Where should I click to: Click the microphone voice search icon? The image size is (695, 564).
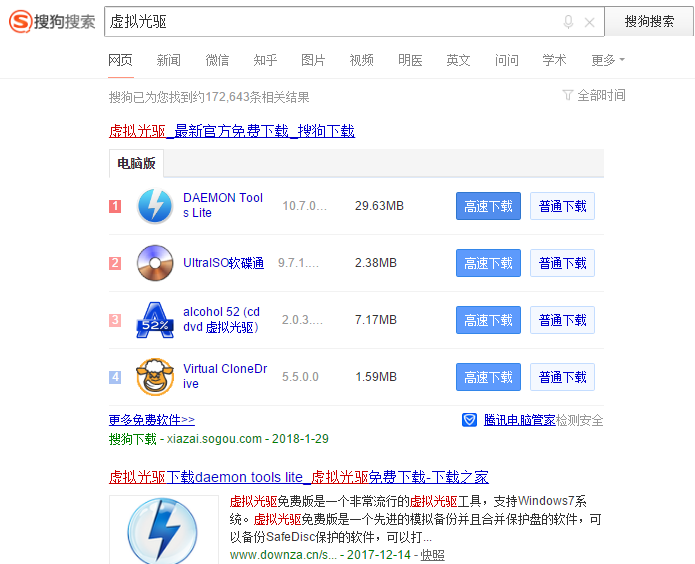568,22
